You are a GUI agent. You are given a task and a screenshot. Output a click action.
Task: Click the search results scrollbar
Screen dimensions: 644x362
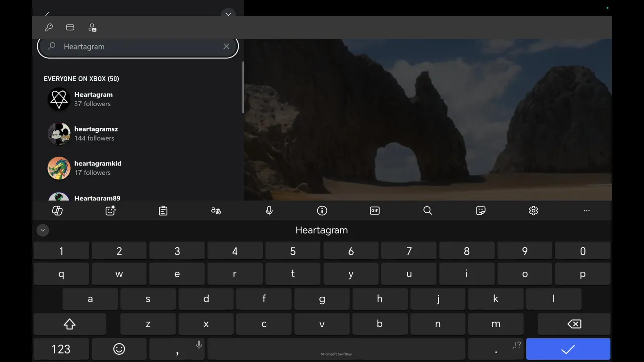[x=243, y=87]
